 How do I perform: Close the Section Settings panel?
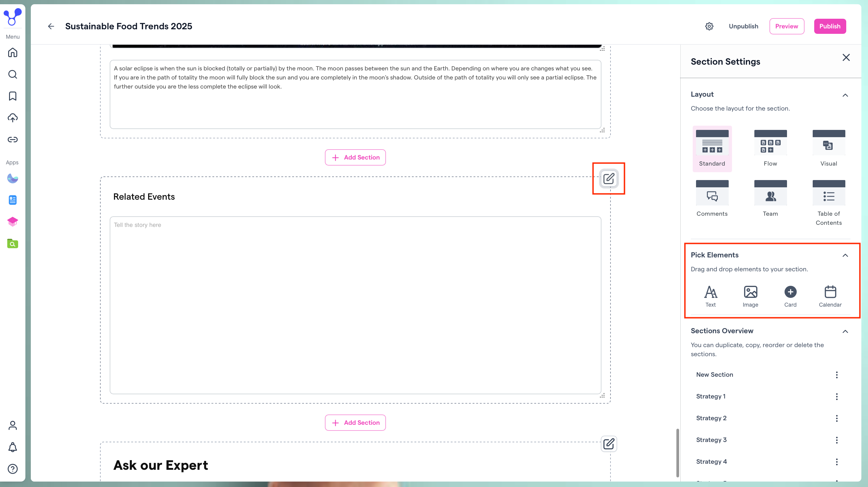tap(846, 58)
